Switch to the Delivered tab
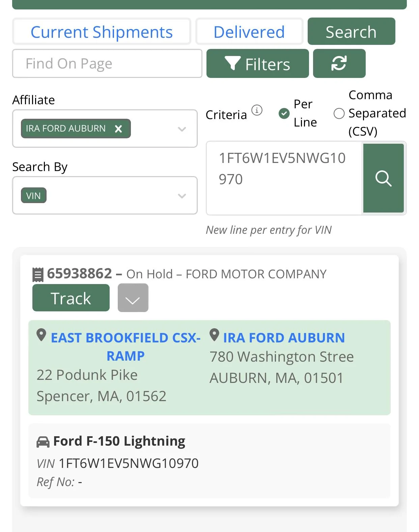The width and height of the screenshot is (419, 532). (249, 32)
